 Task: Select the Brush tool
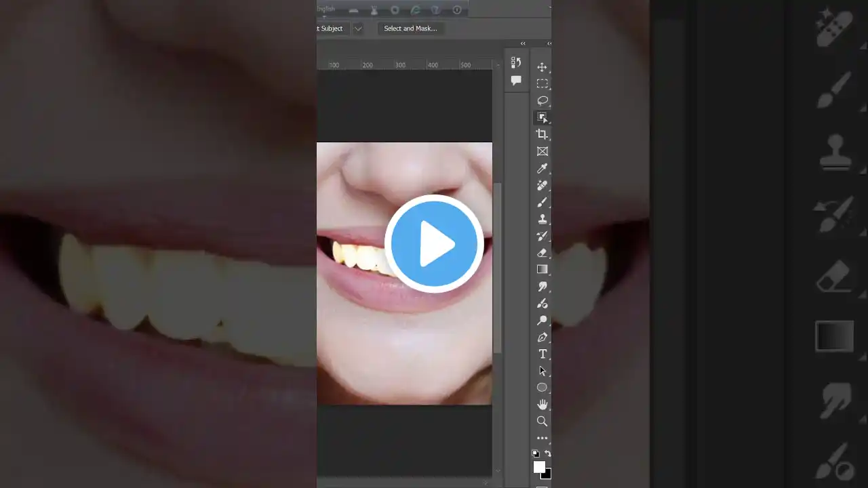pyautogui.click(x=542, y=202)
